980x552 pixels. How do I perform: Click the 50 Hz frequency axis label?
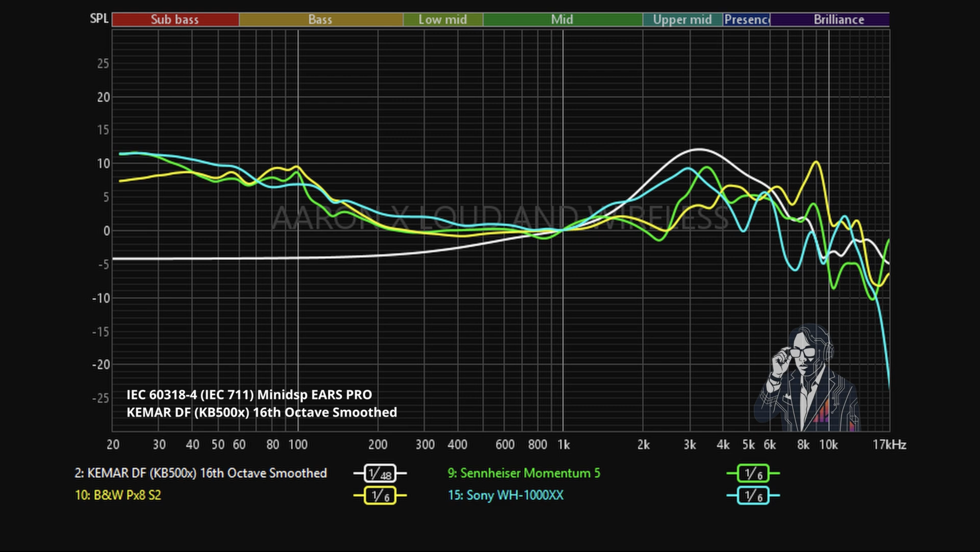pos(218,445)
